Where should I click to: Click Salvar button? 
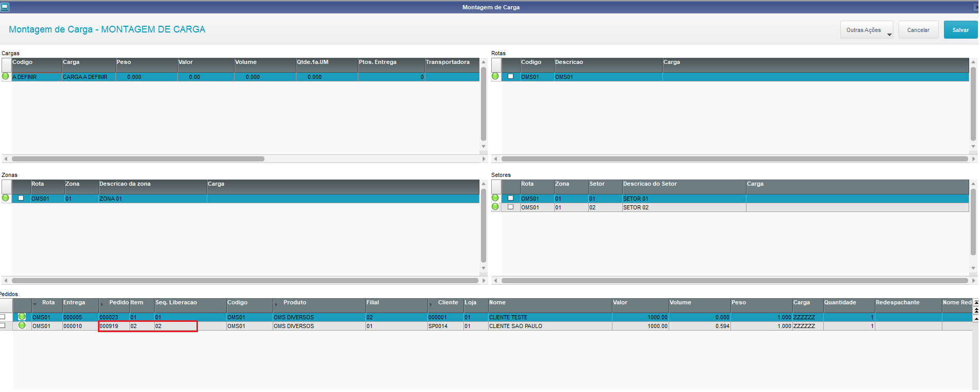(x=961, y=30)
